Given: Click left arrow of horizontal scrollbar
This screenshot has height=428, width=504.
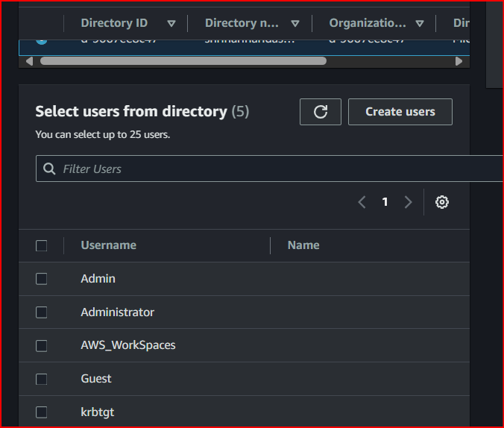Looking at the screenshot, I should pyautogui.click(x=29, y=61).
